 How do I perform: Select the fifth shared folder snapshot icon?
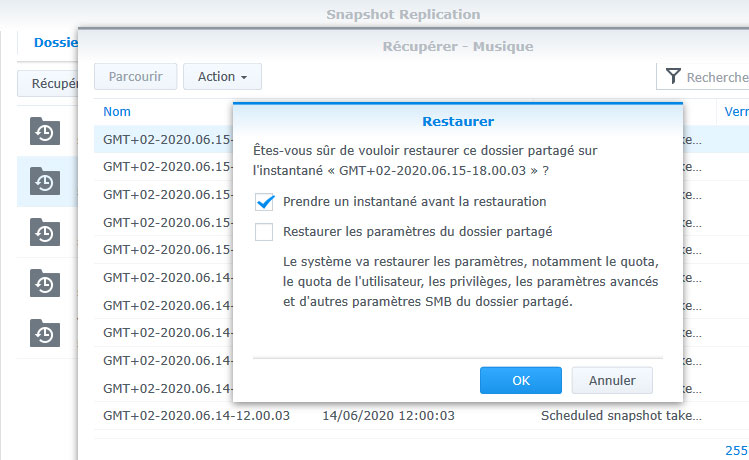45,333
